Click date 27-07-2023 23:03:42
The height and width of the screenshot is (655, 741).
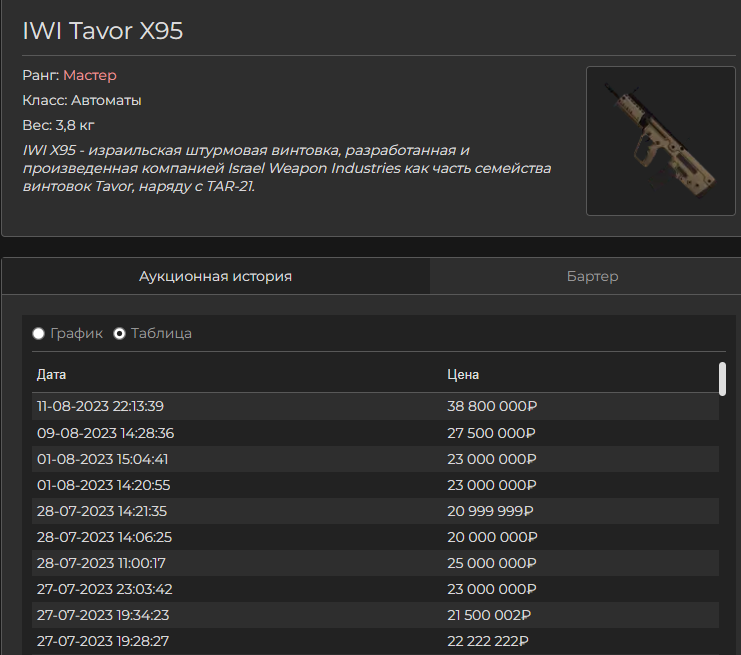point(104,589)
